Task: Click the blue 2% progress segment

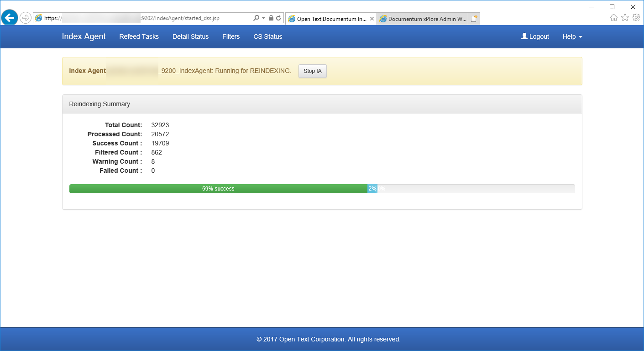Action: click(372, 189)
